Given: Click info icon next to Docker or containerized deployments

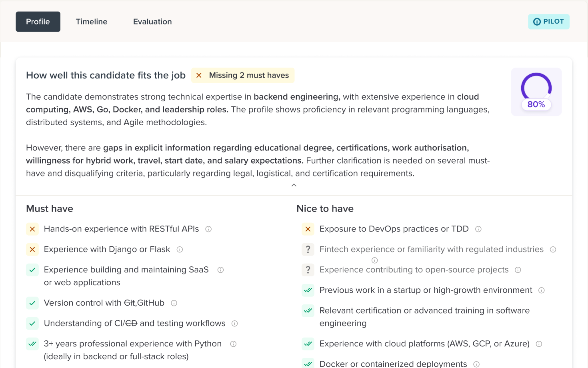Looking at the screenshot, I should click(476, 364).
